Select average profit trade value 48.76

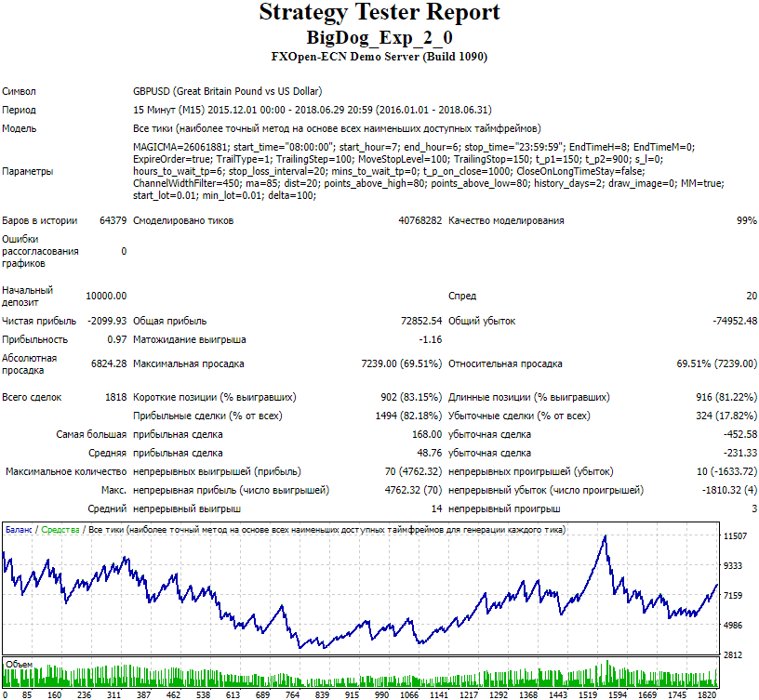[x=430, y=453]
